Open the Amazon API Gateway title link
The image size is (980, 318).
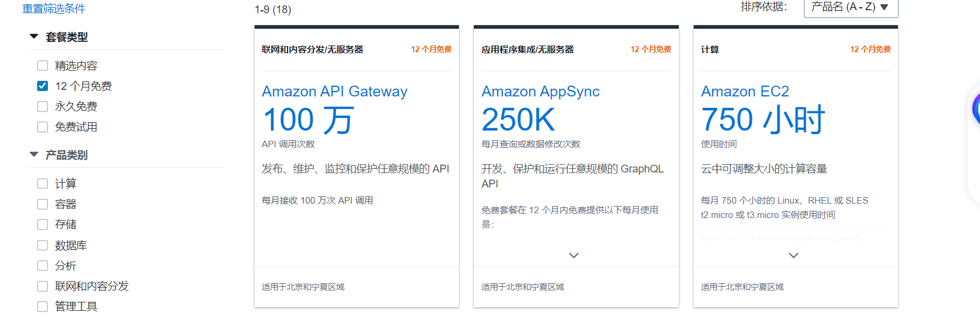pos(334,92)
